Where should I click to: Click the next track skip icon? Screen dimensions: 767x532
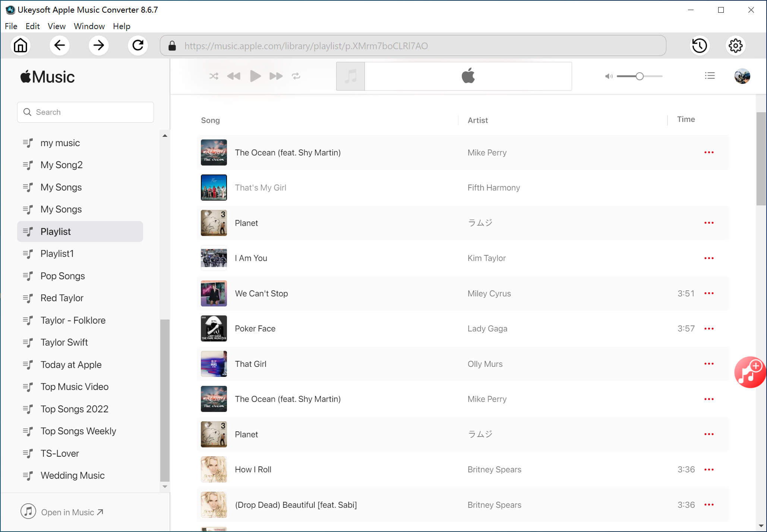(x=275, y=76)
